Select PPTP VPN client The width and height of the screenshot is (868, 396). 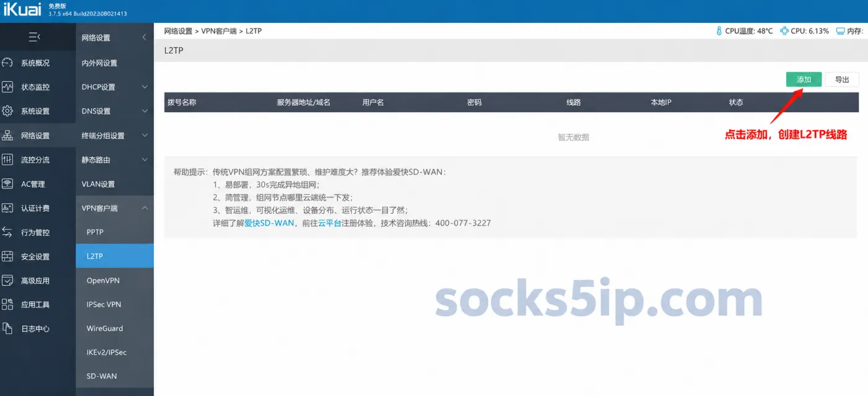pyautogui.click(x=115, y=232)
